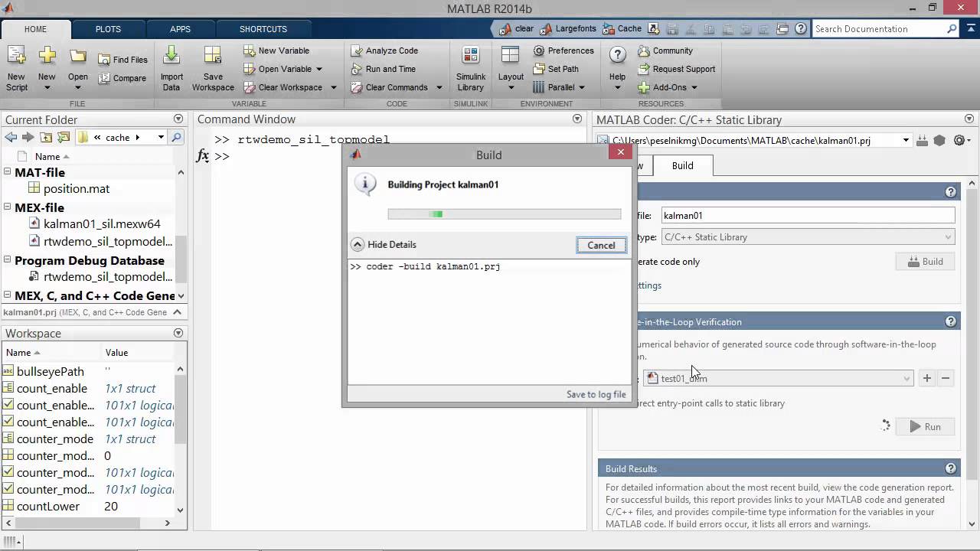Open the Build section help question mark

point(951,193)
